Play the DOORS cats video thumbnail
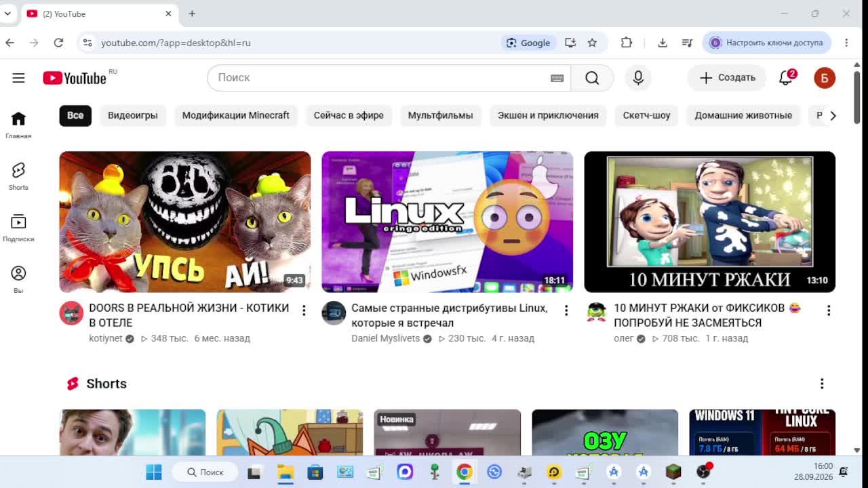Viewport: 868px width, 488px height. [185, 222]
